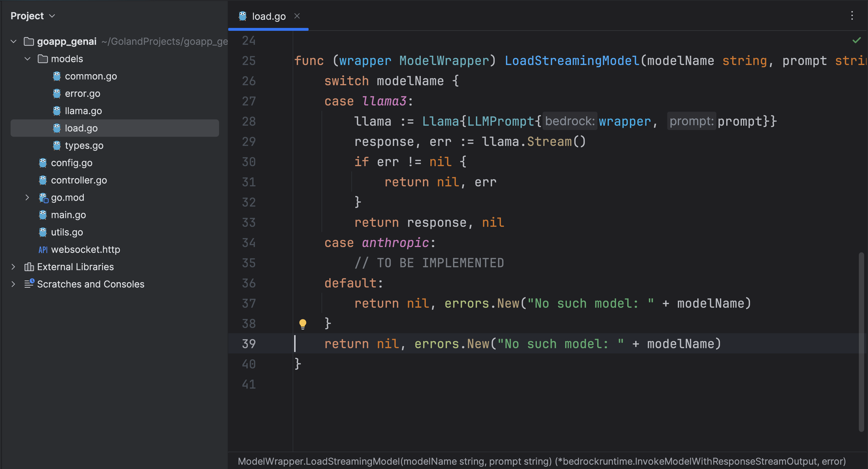
Task: Close the load.go editor tab
Action: click(297, 16)
